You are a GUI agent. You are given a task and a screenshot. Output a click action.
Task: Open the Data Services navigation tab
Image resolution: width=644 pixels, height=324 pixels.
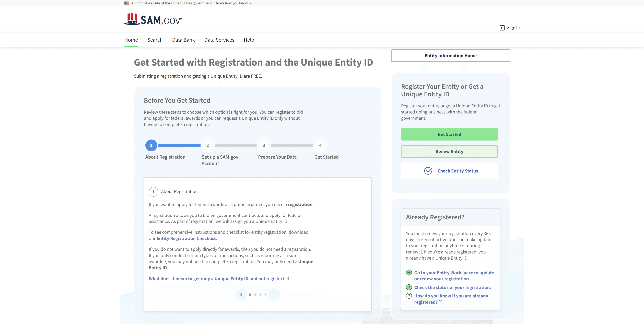[219, 40]
